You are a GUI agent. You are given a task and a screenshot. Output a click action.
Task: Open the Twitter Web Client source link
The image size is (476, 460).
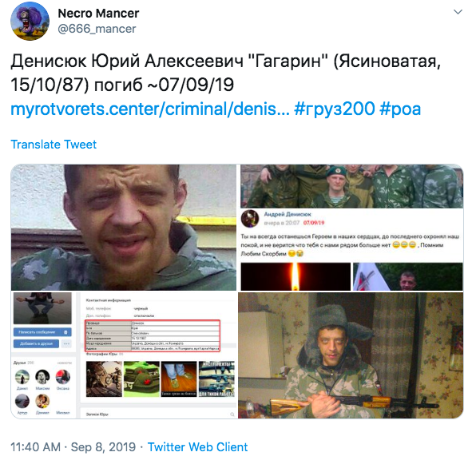coord(197,447)
